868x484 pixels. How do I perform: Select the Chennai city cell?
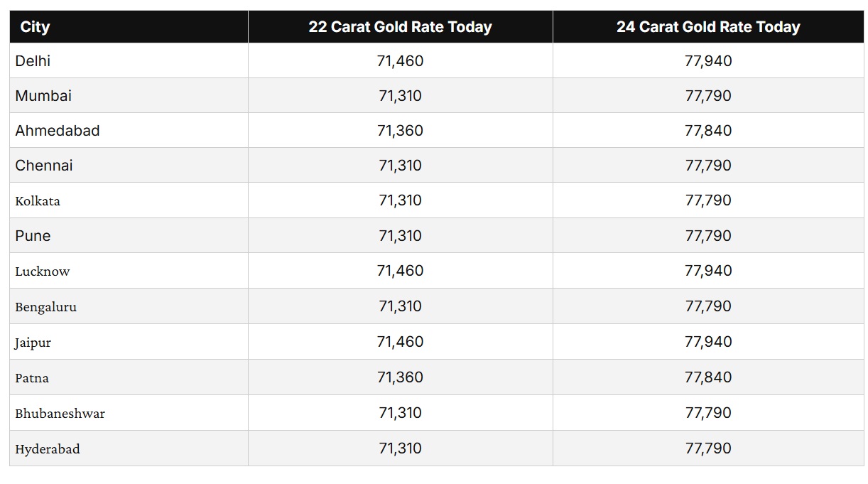[x=44, y=166]
